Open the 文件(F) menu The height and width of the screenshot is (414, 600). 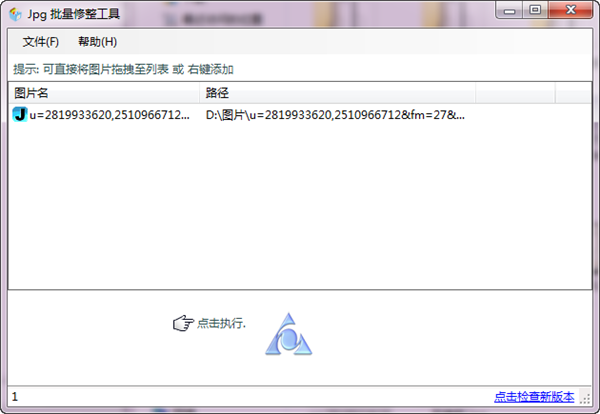coord(41,41)
